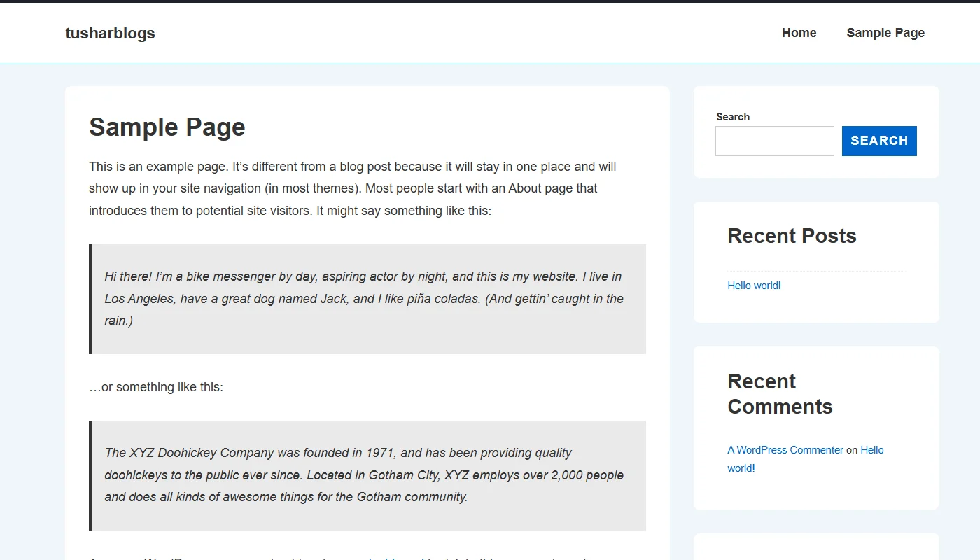Click the '…or something like this:' text
980x560 pixels.
pyautogui.click(x=156, y=387)
